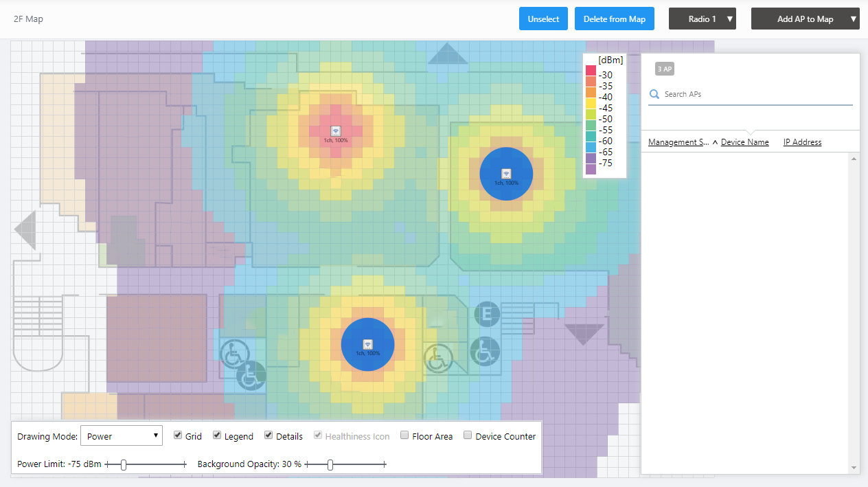Image resolution: width=868 pixels, height=487 pixels.
Task: Click the up pan arrow on map
Action: coord(447,54)
